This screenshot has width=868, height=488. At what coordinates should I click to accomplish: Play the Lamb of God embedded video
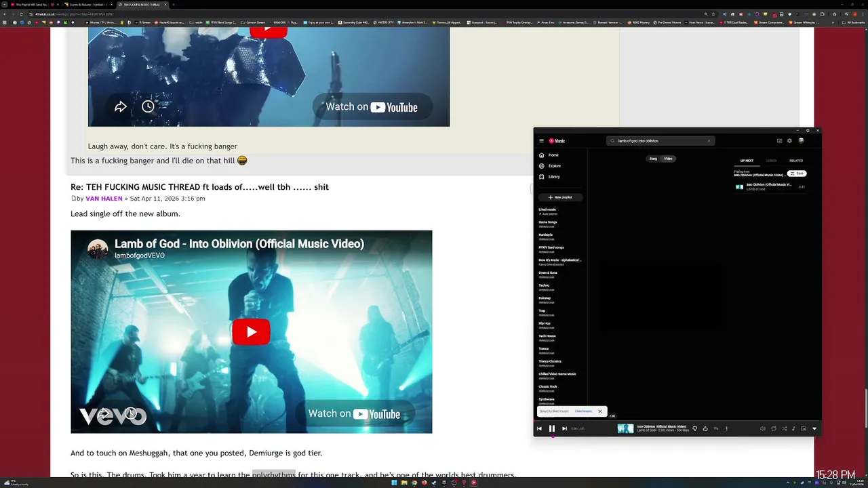point(251,332)
